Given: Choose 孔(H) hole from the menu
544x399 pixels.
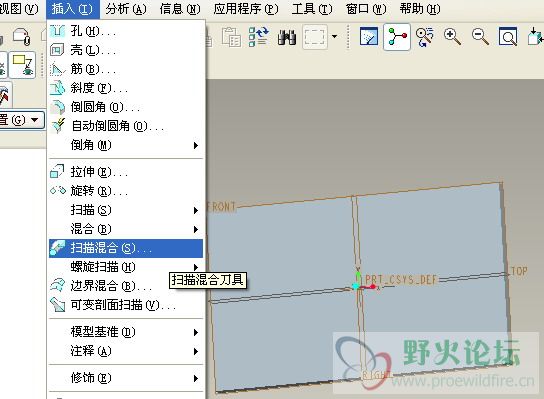Looking at the screenshot, I should coord(126,32).
